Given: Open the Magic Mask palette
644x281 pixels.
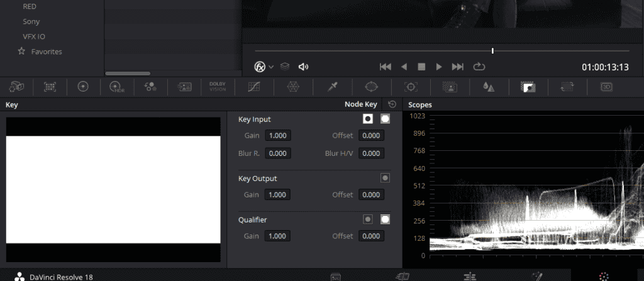Looking at the screenshot, I should click(450, 87).
